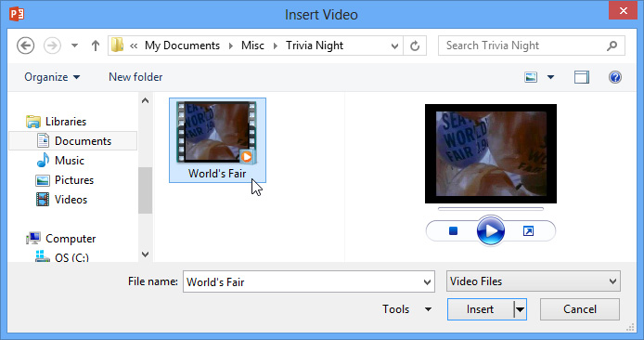Viewport: 644px width, 340px height.
Task: Open the view options dropdown arrow
Action: click(x=551, y=77)
